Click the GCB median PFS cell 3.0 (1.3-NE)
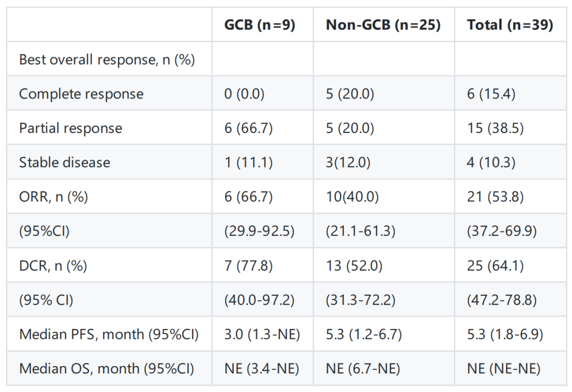Viewport: 572px width, 392px height. (x=262, y=334)
